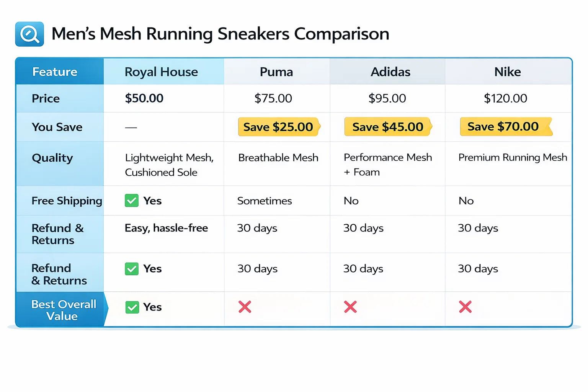Click the Best Overall Value row label
The image size is (588, 392).
(x=64, y=310)
